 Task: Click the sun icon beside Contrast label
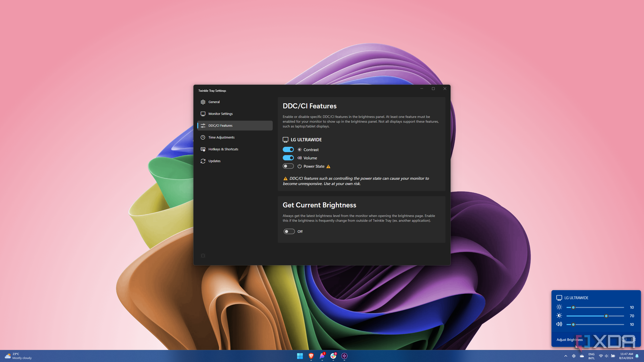299,150
